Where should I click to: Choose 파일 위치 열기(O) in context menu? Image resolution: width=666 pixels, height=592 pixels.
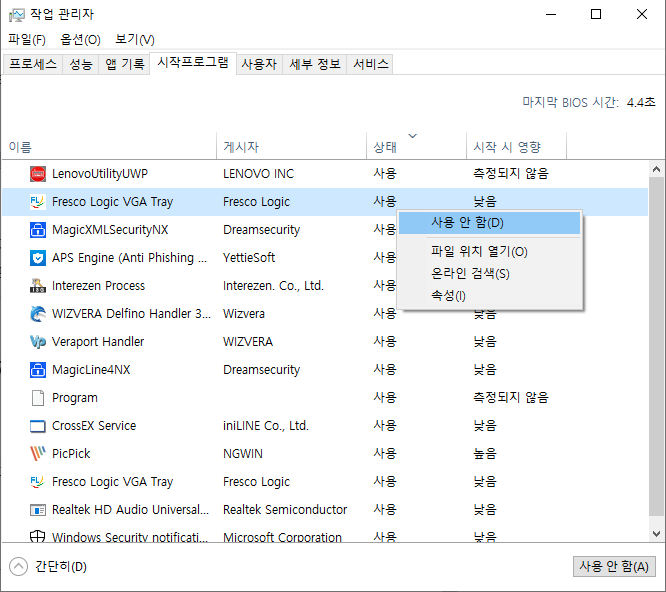tap(490, 251)
